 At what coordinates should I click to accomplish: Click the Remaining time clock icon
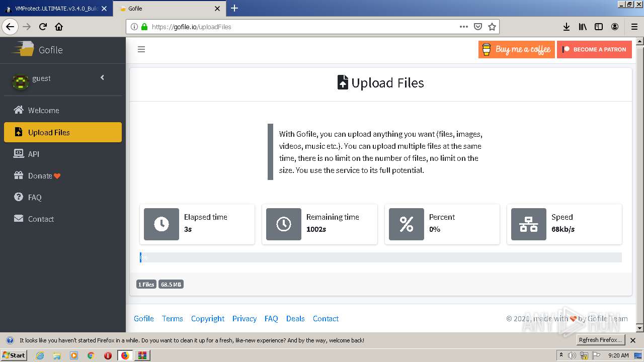pyautogui.click(x=284, y=224)
